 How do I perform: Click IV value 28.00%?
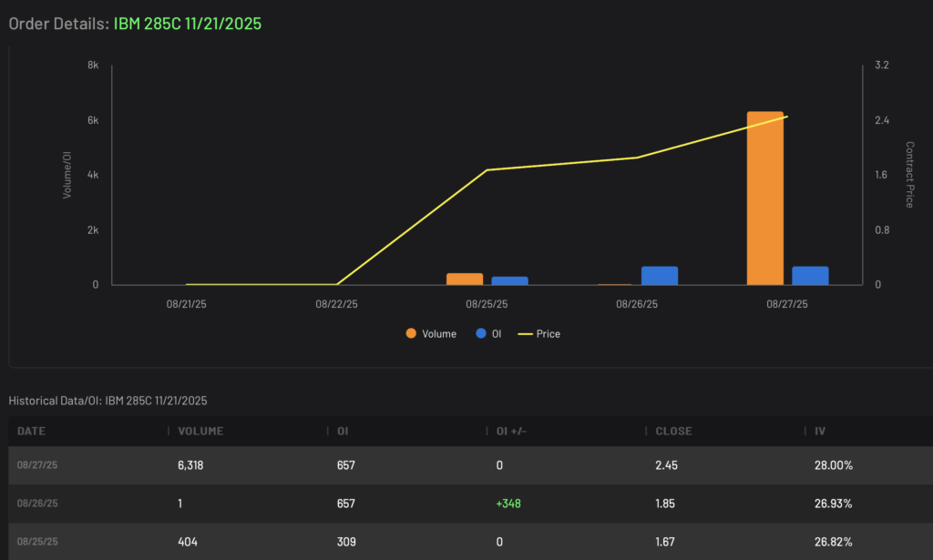coord(834,465)
